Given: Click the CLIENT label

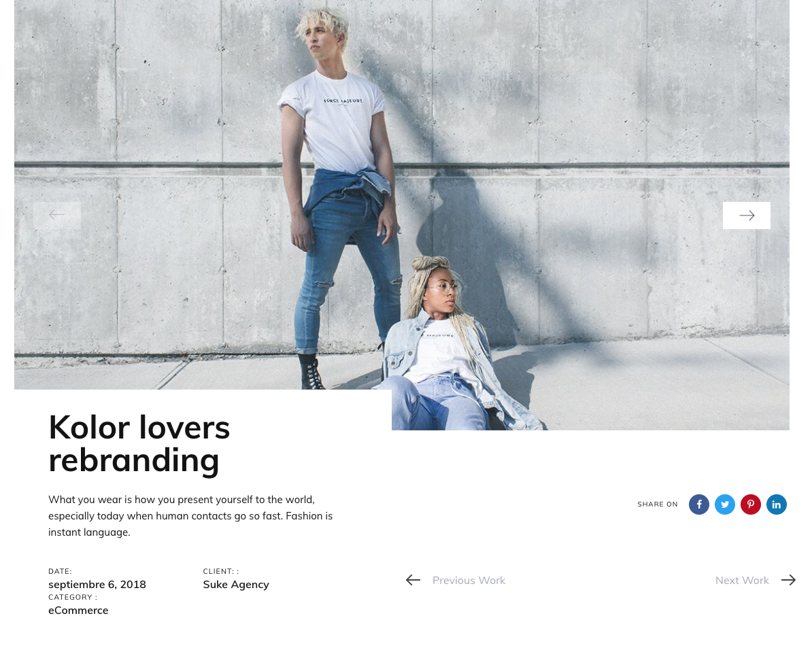Looking at the screenshot, I should point(220,571).
